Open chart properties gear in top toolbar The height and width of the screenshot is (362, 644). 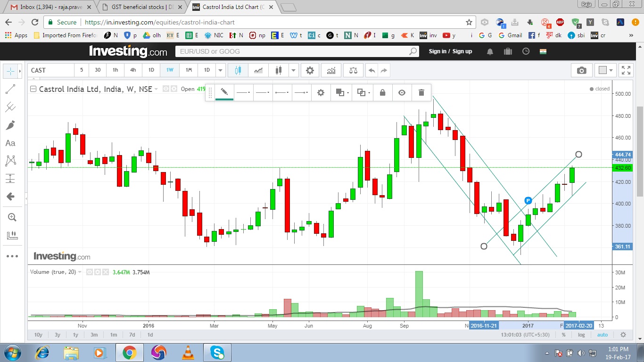click(x=310, y=70)
